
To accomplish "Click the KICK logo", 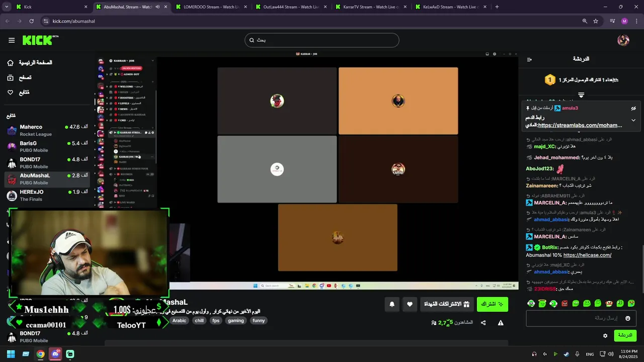I will click(x=40, y=40).
